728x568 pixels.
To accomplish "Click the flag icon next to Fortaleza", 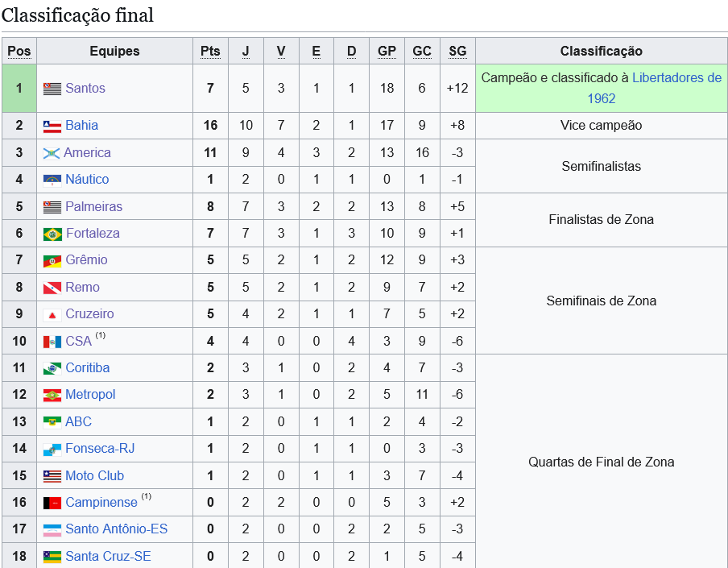I will tap(52, 234).
